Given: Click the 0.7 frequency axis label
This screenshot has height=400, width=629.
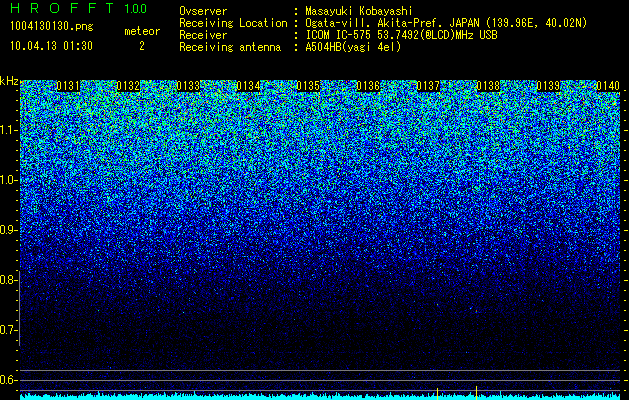Looking at the screenshot, I should [x=8, y=330].
